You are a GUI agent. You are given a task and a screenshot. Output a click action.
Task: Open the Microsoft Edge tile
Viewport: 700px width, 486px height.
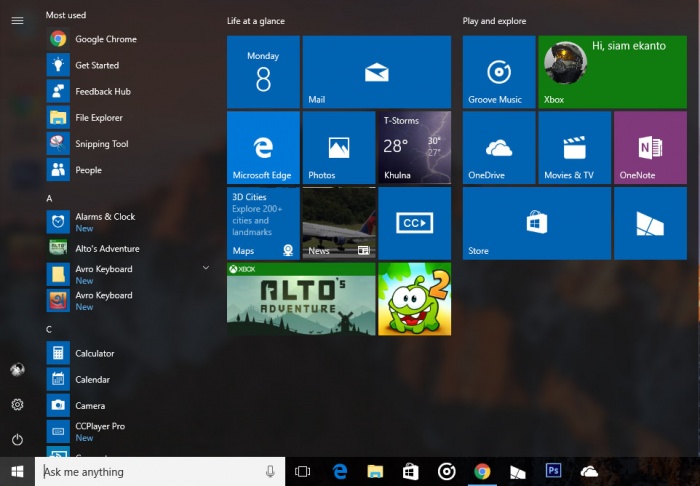pyautogui.click(x=263, y=148)
